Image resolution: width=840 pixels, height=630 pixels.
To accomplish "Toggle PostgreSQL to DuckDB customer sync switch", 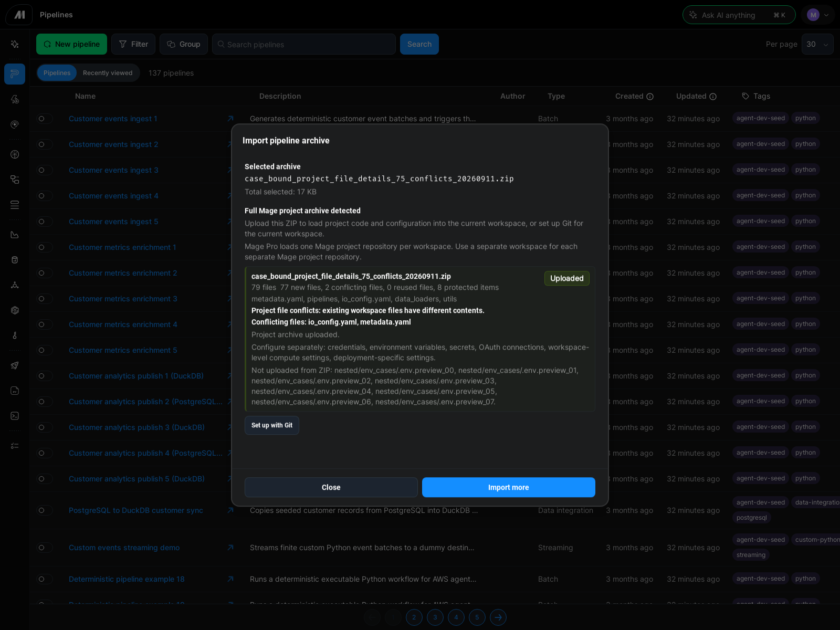I will [x=45, y=510].
